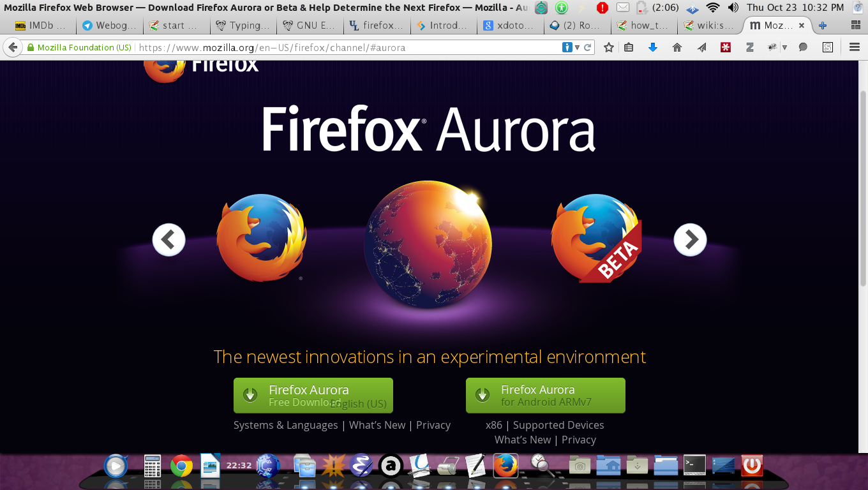868x490 pixels.
Task: Launch Chrome from the dock
Action: [x=182, y=466]
